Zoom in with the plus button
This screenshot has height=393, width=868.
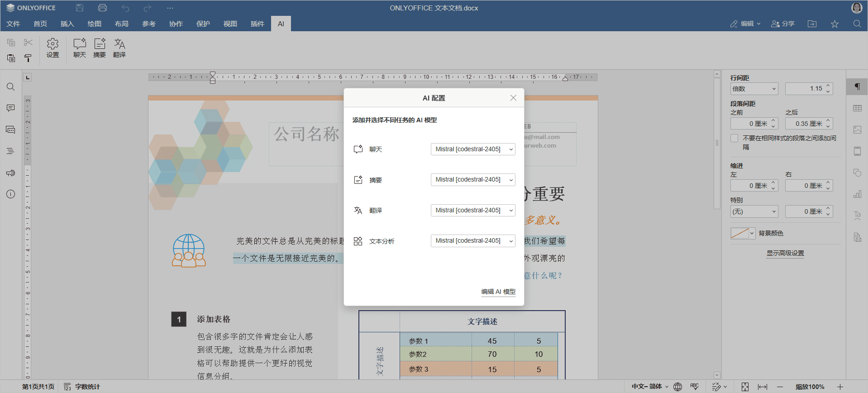[x=840, y=387]
